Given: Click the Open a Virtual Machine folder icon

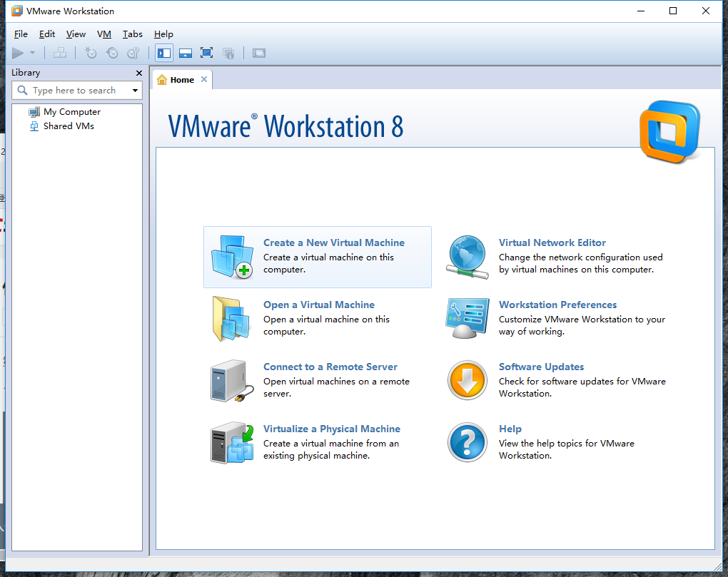Looking at the screenshot, I should pos(232,319).
